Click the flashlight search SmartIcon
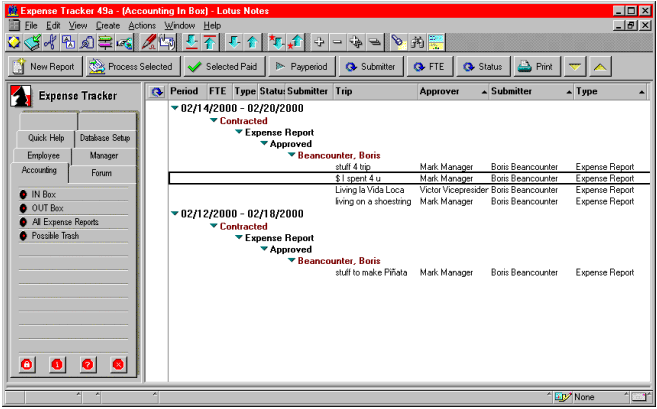This screenshot has height=409, width=657. pyautogui.click(x=398, y=42)
